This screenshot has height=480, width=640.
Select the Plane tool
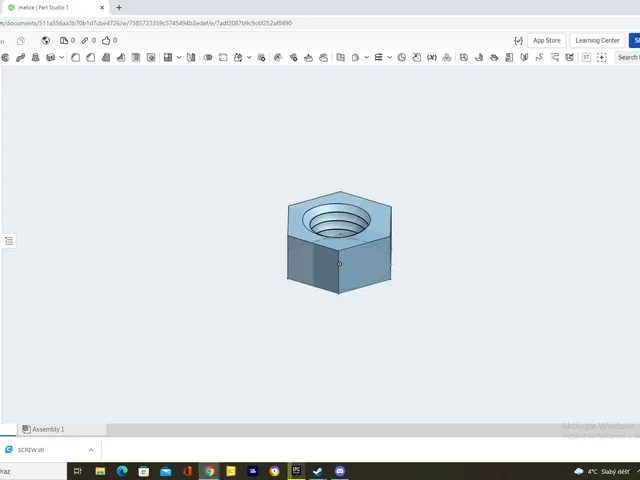tap(356, 58)
